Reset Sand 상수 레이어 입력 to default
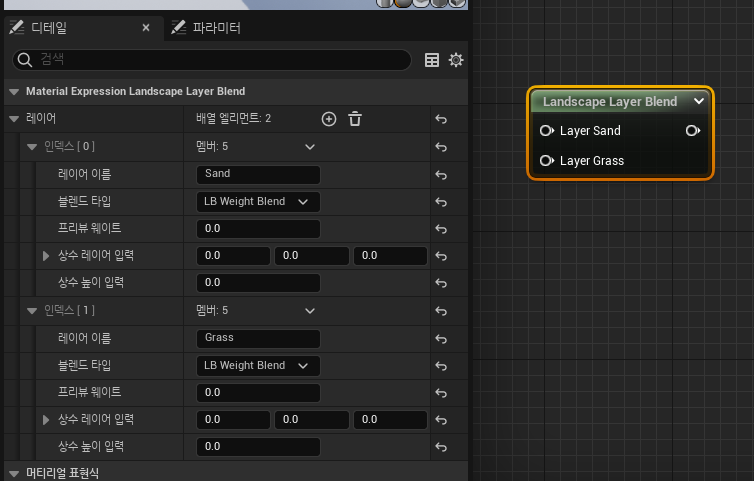 (x=441, y=256)
